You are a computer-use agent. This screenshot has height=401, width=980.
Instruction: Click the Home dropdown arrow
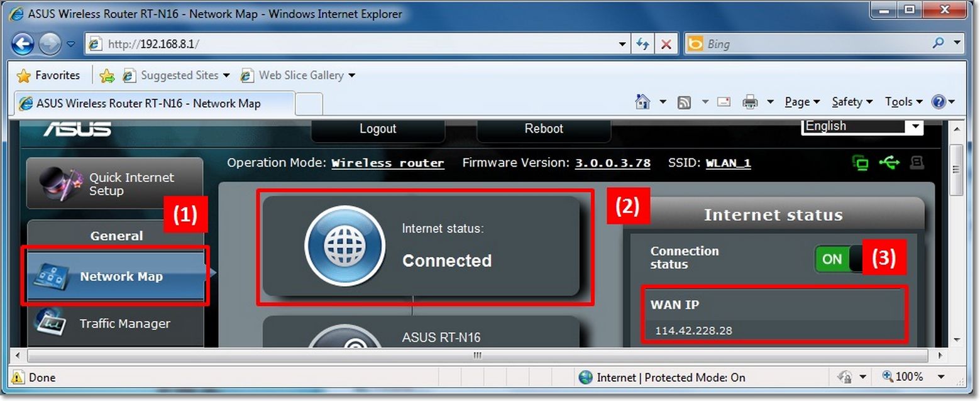click(663, 102)
